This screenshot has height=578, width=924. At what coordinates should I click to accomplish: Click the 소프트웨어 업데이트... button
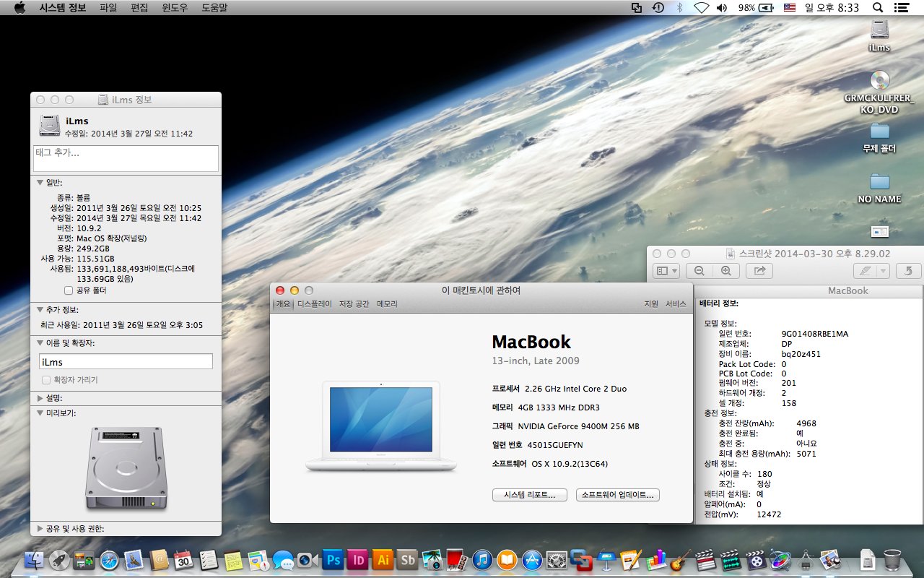(617, 495)
